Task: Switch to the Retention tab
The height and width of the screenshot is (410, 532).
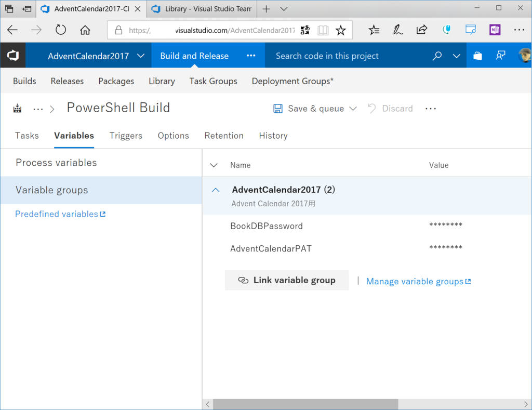Action: [224, 136]
